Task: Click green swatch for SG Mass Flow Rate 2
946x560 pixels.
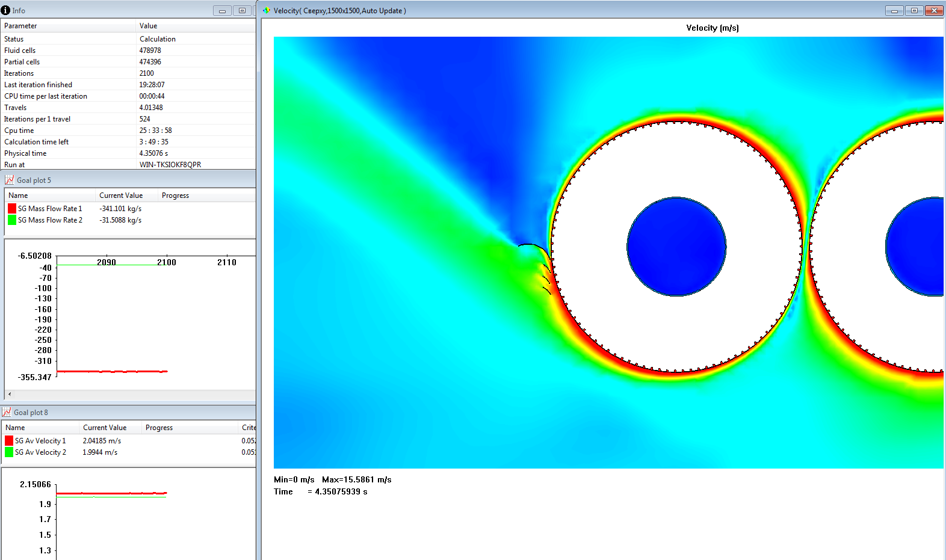Action: pyautogui.click(x=12, y=220)
